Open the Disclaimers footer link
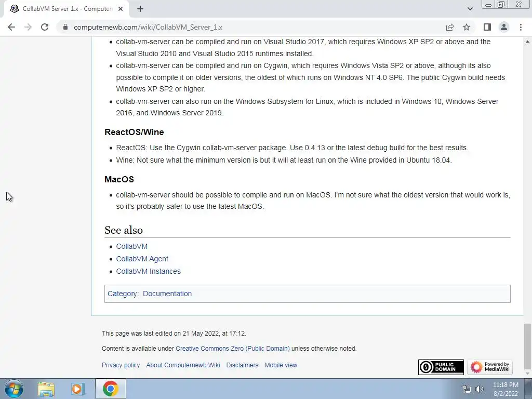The image size is (532, 399). pyautogui.click(x=242, y=365)
